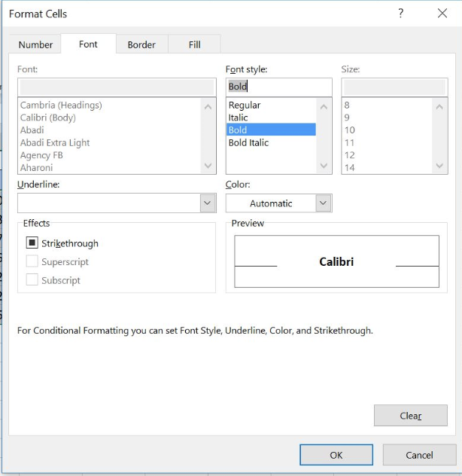
Task: Click the Font style input box
Action: click(278, 87)
